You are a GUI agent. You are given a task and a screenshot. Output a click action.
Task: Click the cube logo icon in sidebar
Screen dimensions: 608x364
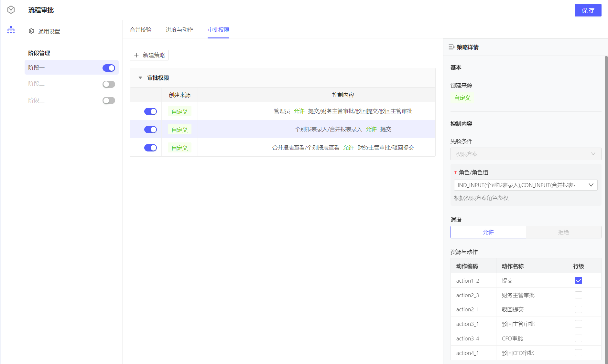11,10
